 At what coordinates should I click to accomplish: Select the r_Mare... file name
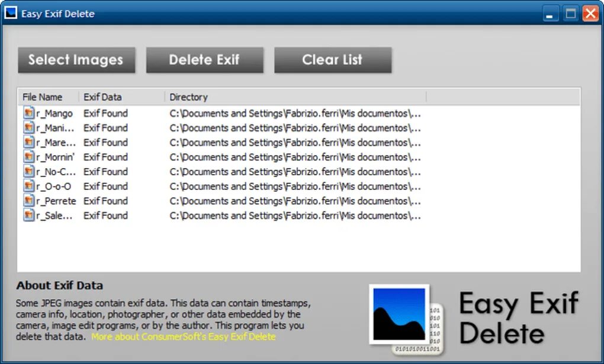tap(56, 143)
